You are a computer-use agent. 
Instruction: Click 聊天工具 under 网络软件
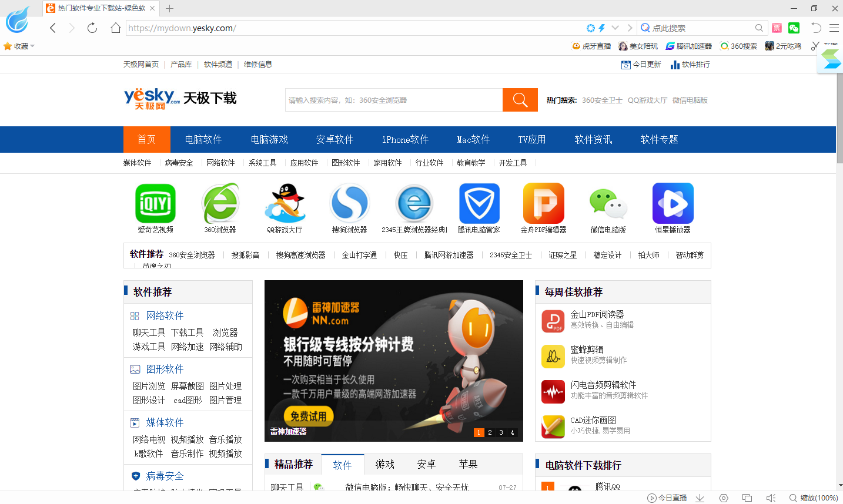149,332
